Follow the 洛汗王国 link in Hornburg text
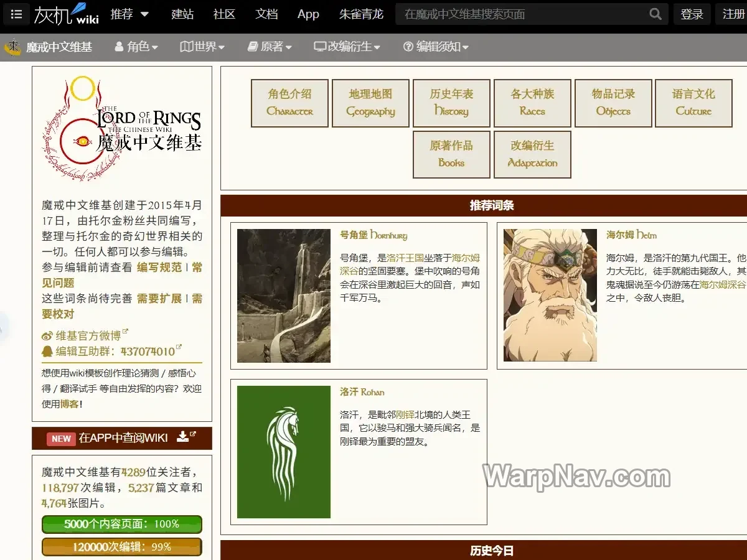Screen dimensions: 747x560 405,258
